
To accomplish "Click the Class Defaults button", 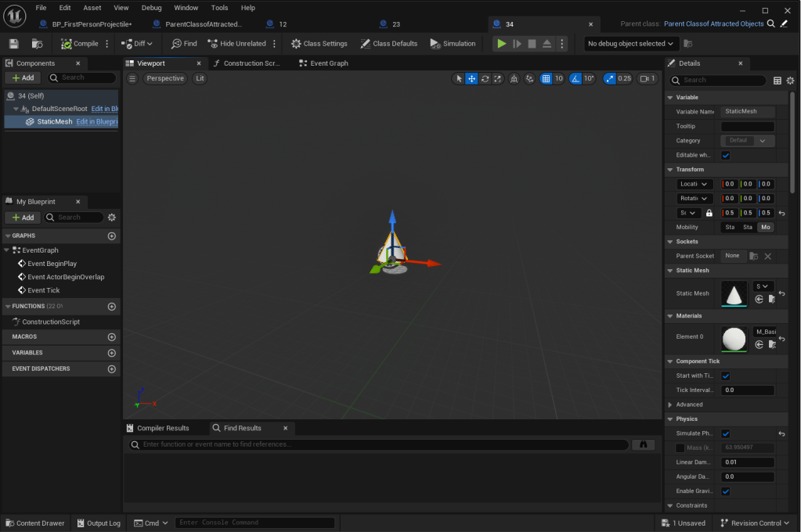I will [x=388, y=44].
